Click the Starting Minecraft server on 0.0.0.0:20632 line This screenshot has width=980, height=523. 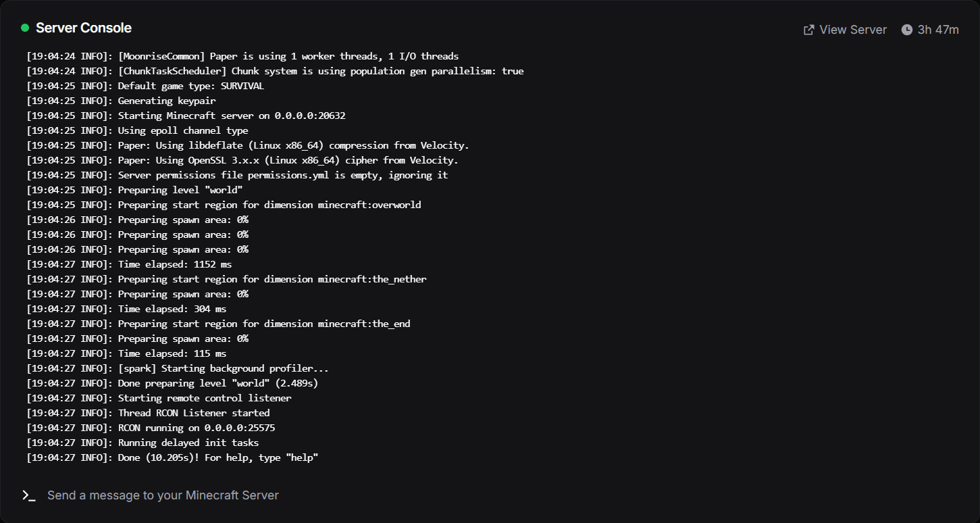186,116
